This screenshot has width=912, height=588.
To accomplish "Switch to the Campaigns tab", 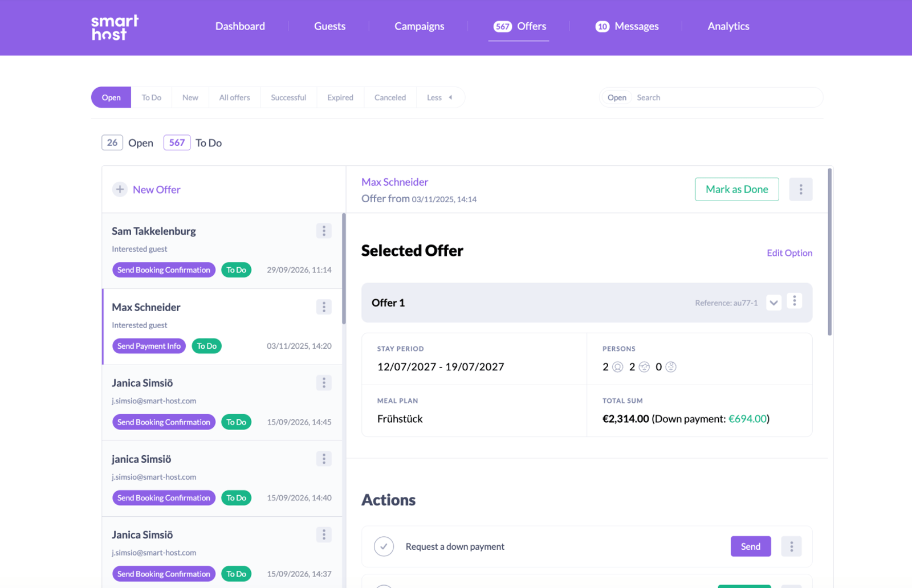I will 420,26.
